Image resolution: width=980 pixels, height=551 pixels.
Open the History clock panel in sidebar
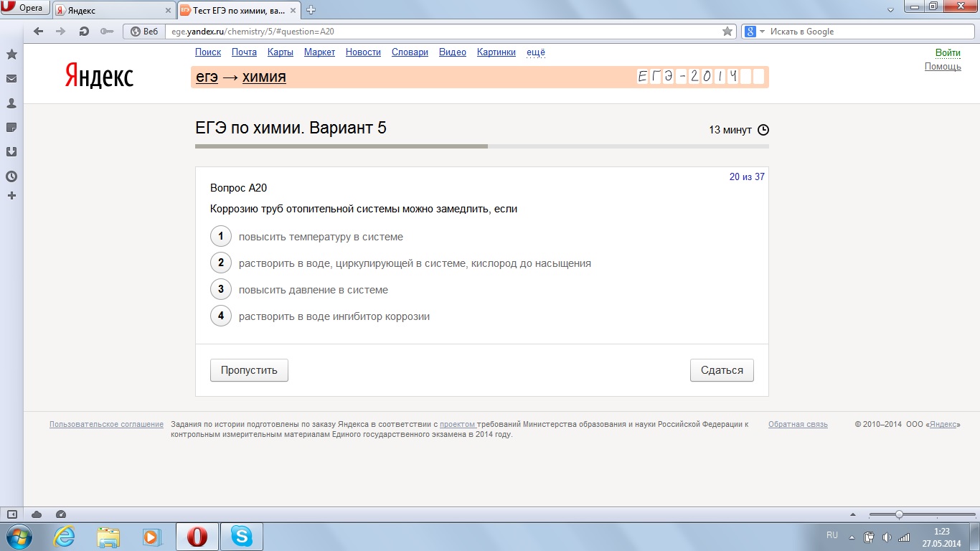coord(11,176)
